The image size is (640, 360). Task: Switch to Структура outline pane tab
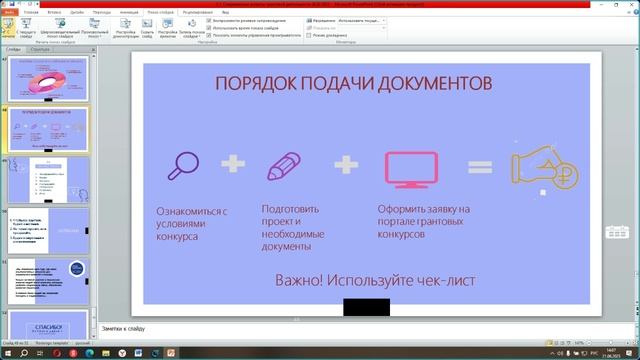coord(40,49)
